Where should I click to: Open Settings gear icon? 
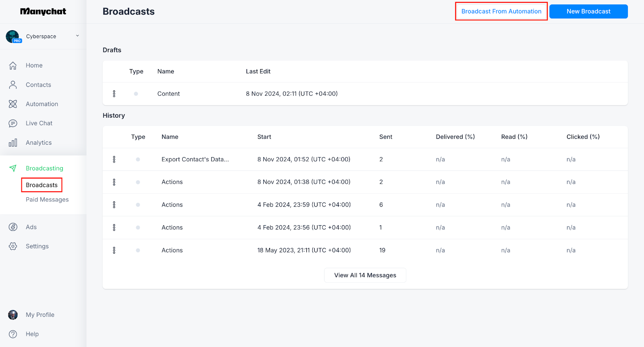click(13, 246)
